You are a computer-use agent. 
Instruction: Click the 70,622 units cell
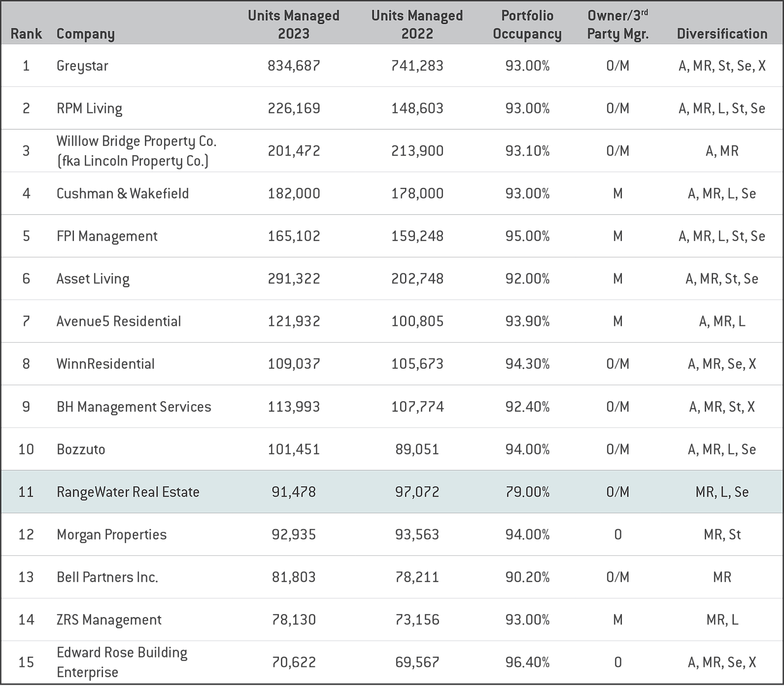294,662
